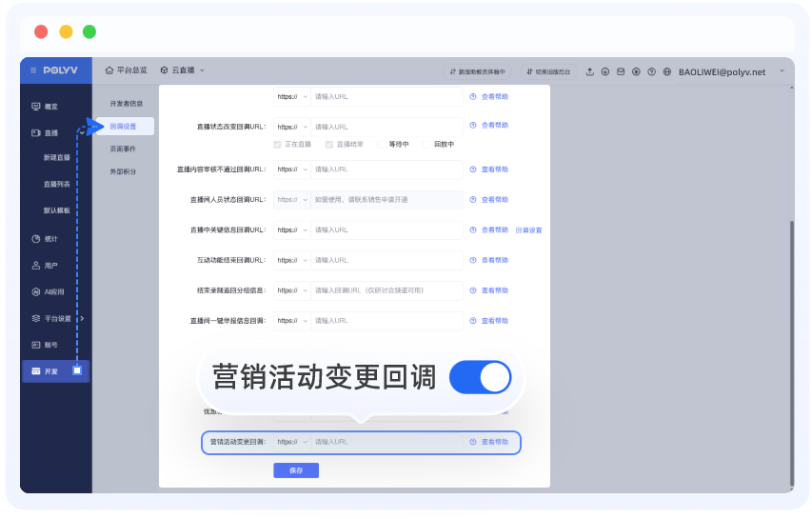Click the blue 保存 button

click(x=295, y=470)
